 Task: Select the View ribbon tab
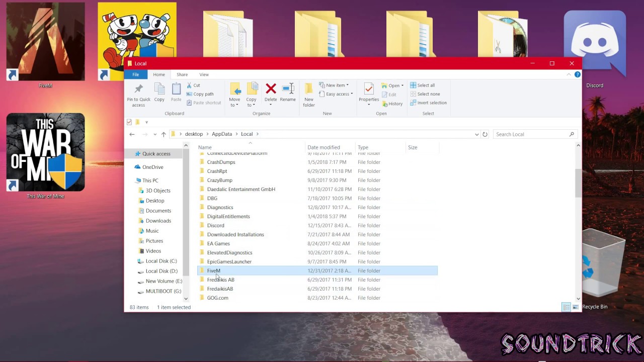[x=204, y=74]
